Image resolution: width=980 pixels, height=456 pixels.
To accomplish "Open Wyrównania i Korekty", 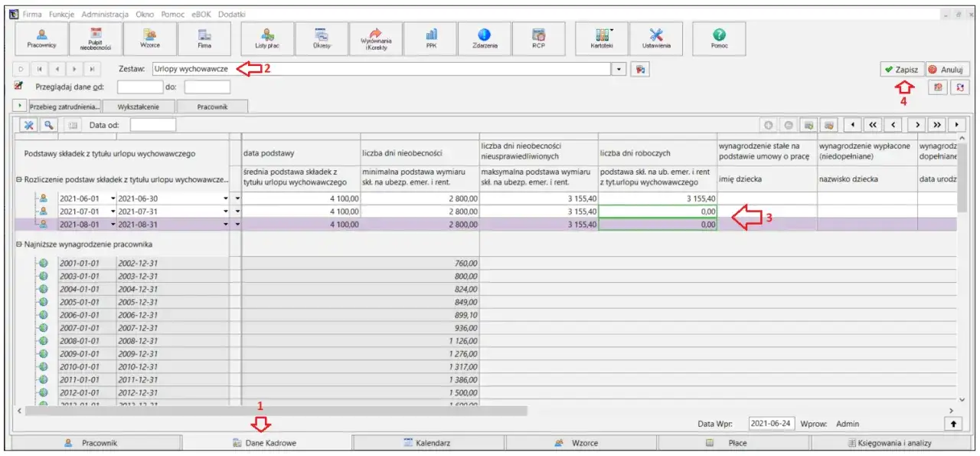I will pos(376,38).
